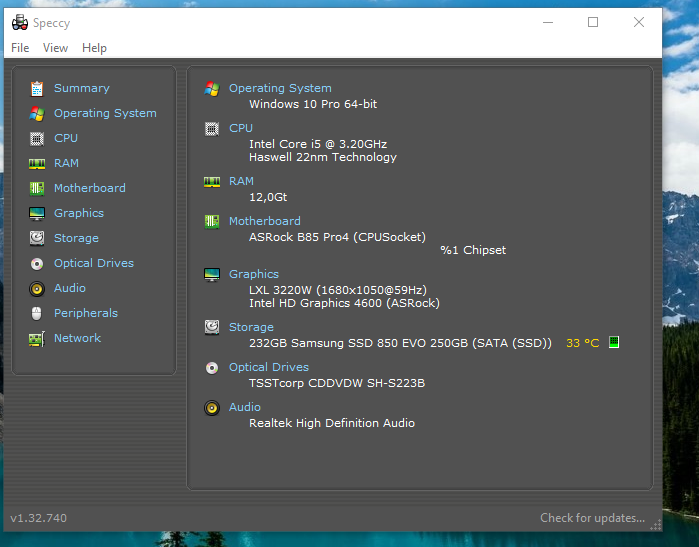Select RAM in the sidebar list
This screenshot has width=699, height=547.
(x=66, y=163)
